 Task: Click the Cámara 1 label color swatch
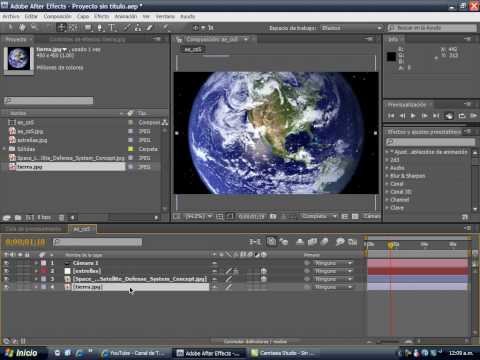43,263
